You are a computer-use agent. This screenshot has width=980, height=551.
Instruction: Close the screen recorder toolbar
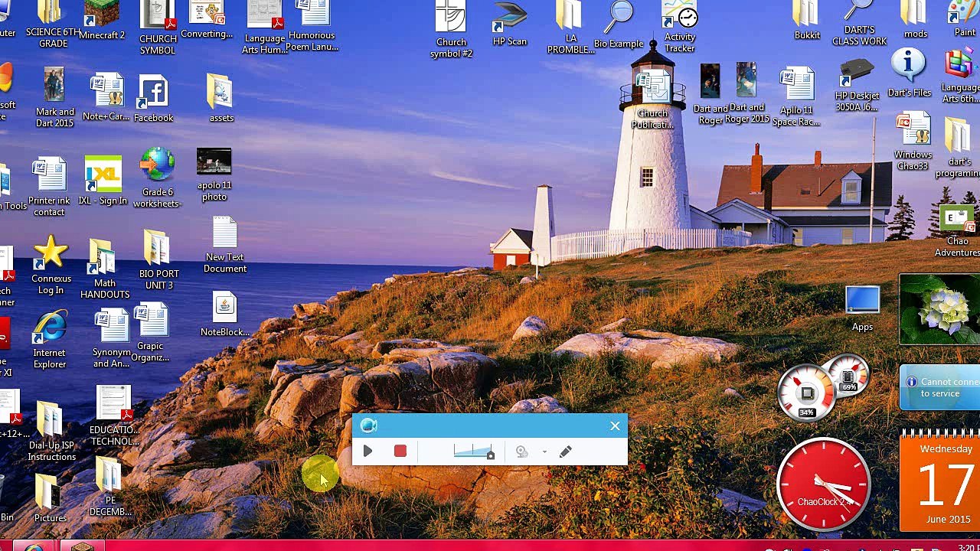pos(615,425)
